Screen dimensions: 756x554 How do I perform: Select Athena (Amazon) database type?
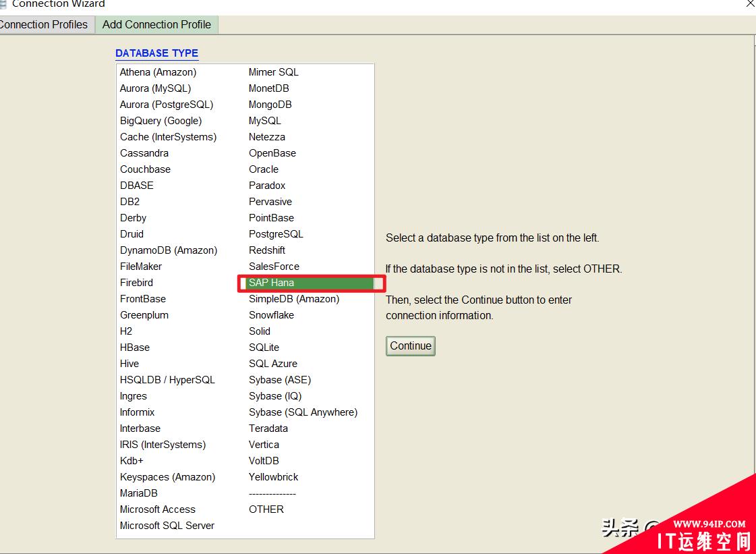click(x=158, y=72)
